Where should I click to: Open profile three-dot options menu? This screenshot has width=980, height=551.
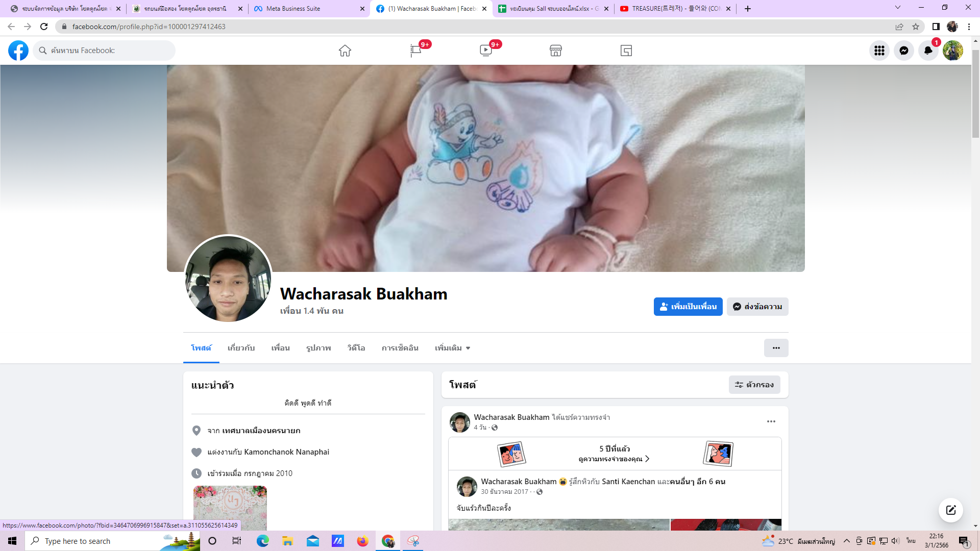[x=776, y=348]
